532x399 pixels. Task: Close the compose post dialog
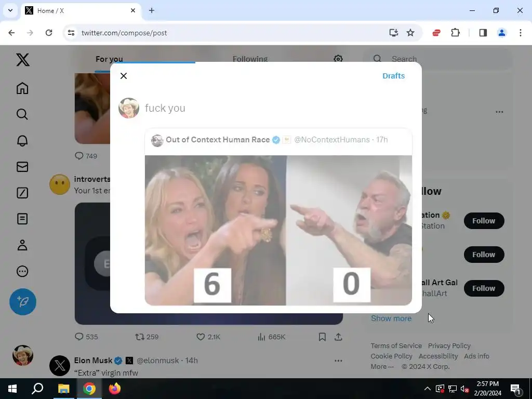point(124,76)
